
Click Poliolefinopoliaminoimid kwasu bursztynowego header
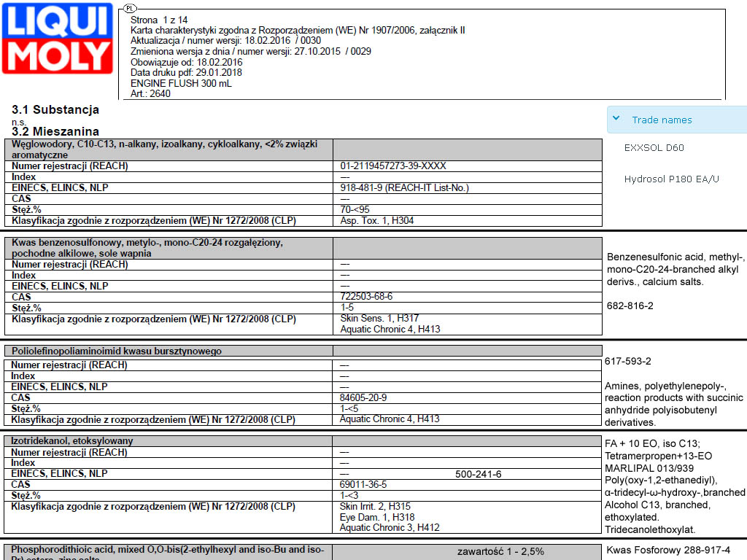(117, 351)
